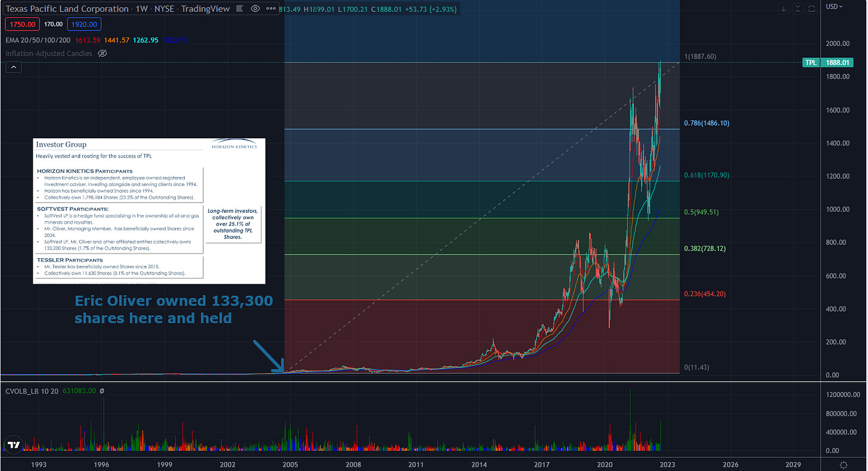Select the Fibonacci 0.786(1486.10) level label

(706, 123)
